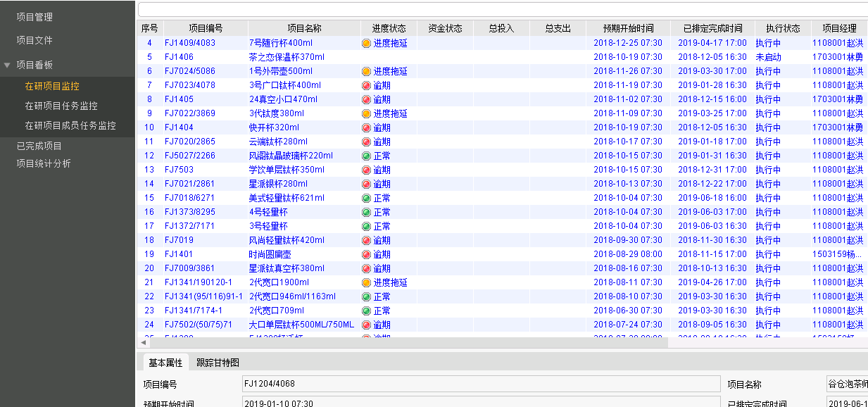Switch to the 基本属性 tab
The image size is (868, 407).
pos(165,363)
